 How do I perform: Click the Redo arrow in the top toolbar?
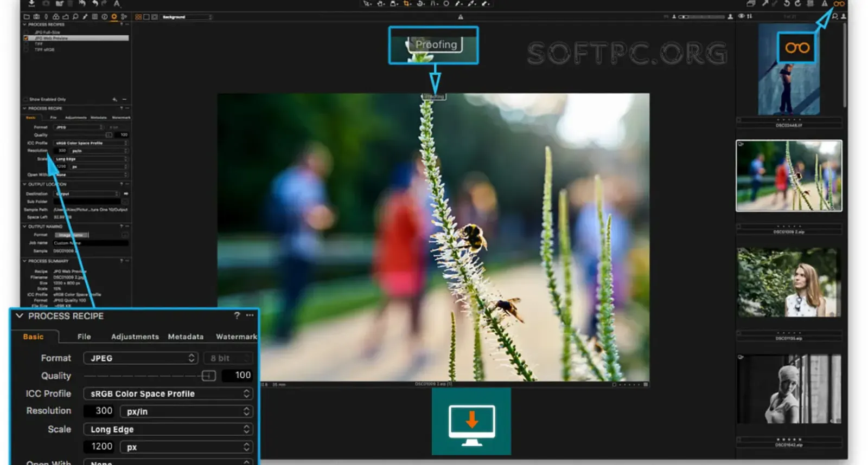(104, 3)
